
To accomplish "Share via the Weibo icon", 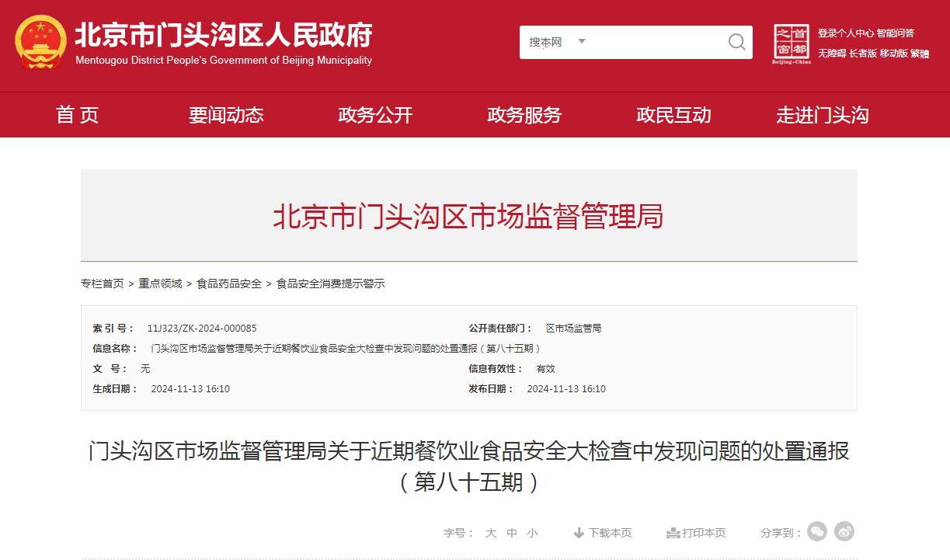I will coord(844,531).
